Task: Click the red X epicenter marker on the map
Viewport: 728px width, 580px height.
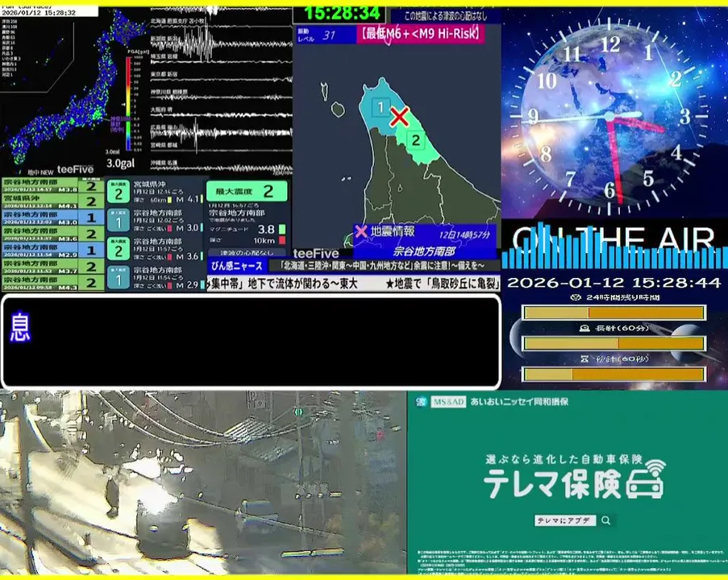Action: click(x=399, y=117)
